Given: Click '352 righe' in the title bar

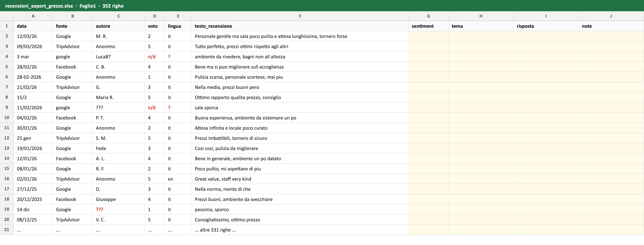Looking at the screenshot, I should click(113, 6).
